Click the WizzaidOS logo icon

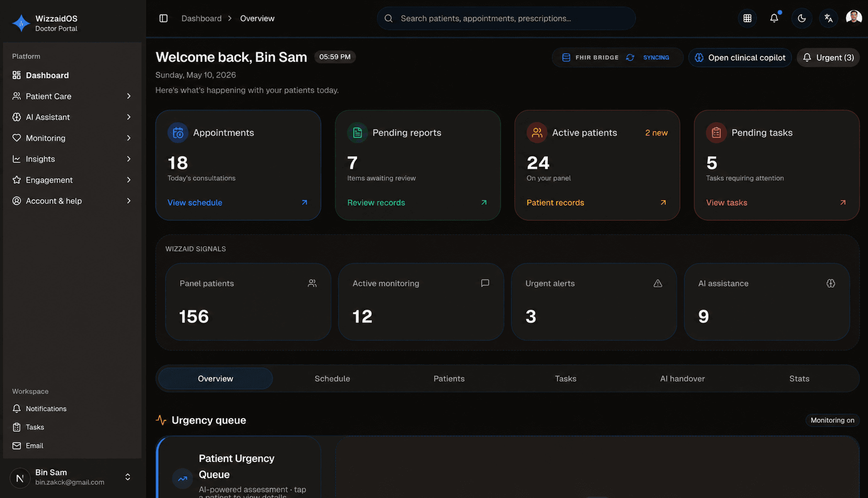click(21, 23)
